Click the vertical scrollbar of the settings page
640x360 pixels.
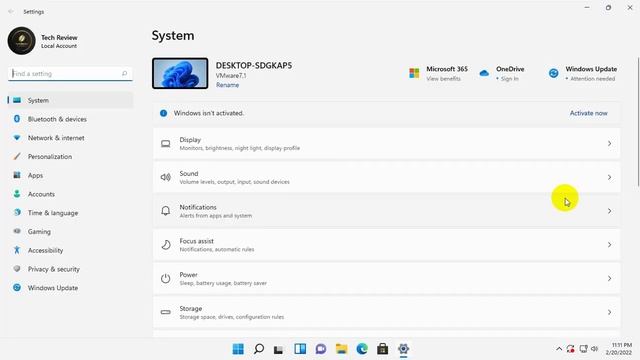click(x=638, y=122)
